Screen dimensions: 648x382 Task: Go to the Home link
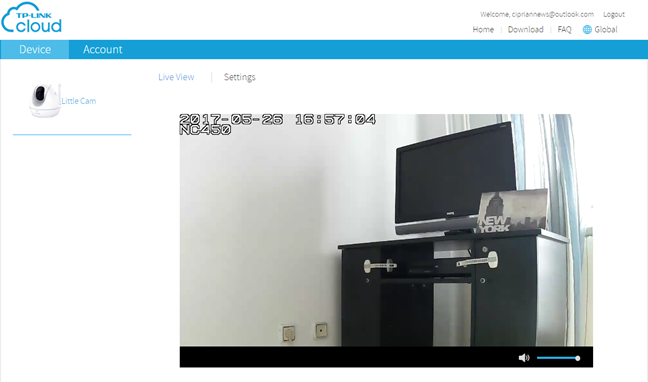[x=483, y=30]
